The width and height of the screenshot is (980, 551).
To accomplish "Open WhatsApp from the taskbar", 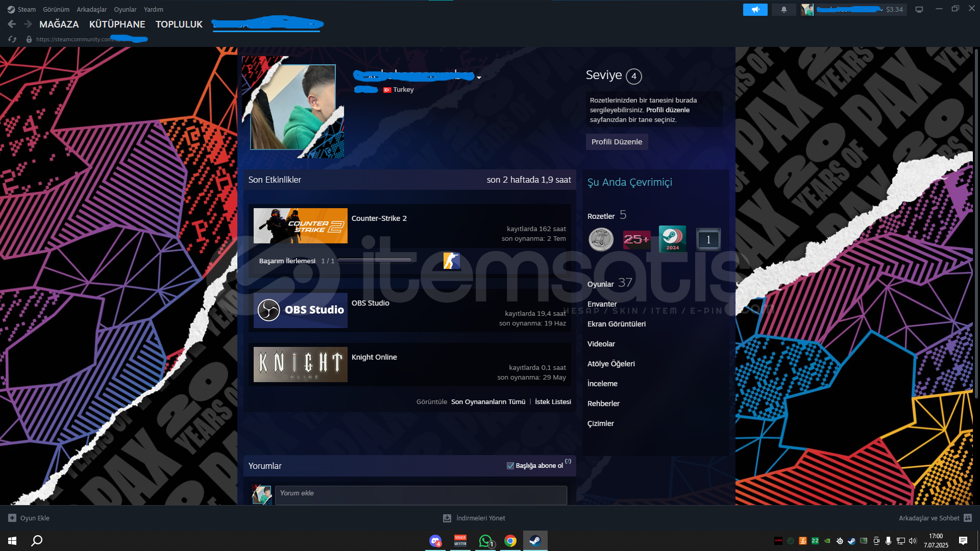I will [x=485, y=541].
